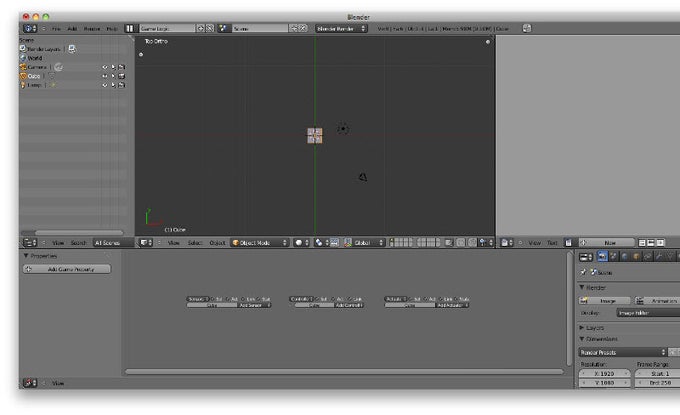This screenshot has width=680, height=415.
Task: Open logic editor type selector icon
Action: coord(30,383)
